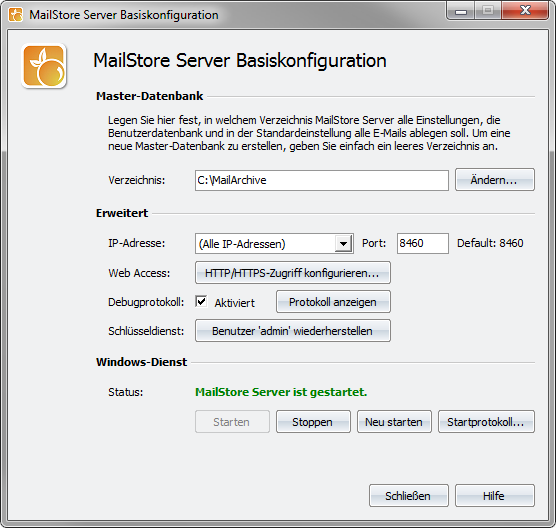556x528 pixels.
Task: Open Hilfe
Action: (x=495, y=495)
